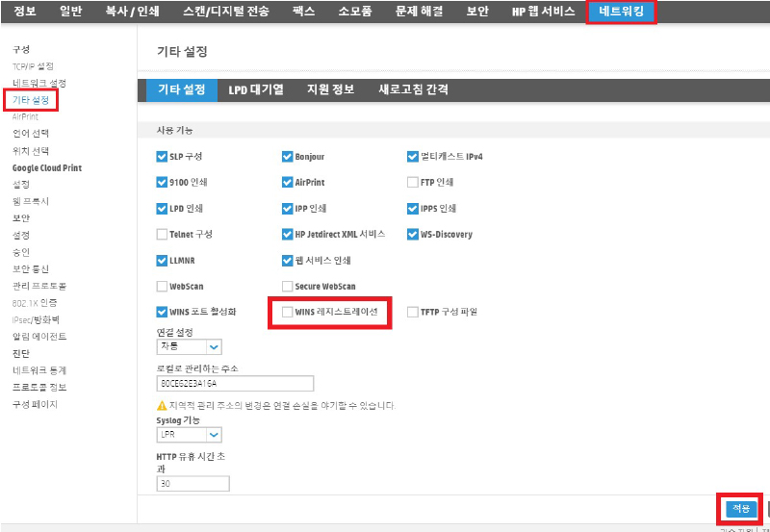770x532 pixels.
Task: Open 구성 페이지 in the sidebar
Action: (35, 404)
